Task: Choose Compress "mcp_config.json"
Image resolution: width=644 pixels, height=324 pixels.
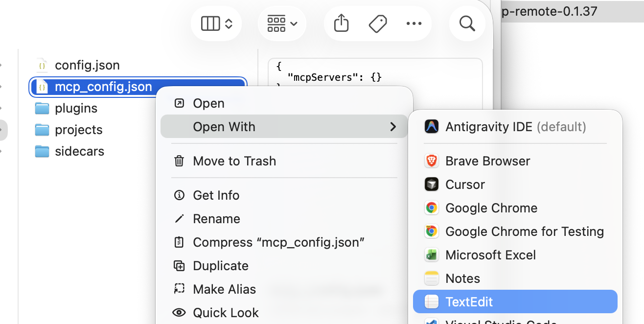Action: point(284,242)
